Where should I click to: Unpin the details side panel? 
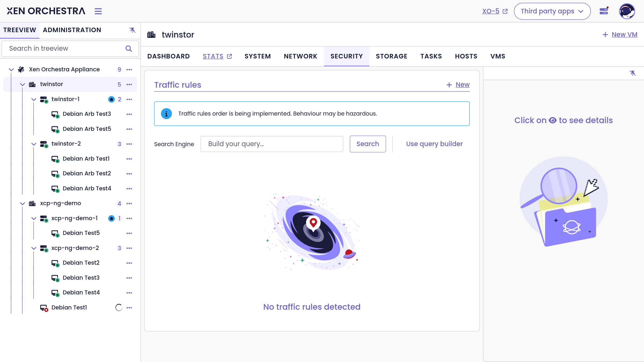pos(633,73)
